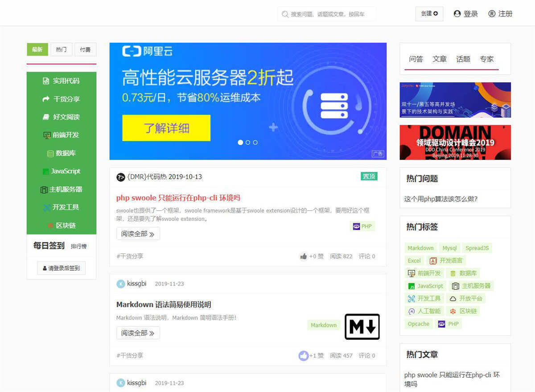Expand the swoole article with 阅读全部
Image resolution: width=535 pixels, height=392 pixels.
[138, 233]
